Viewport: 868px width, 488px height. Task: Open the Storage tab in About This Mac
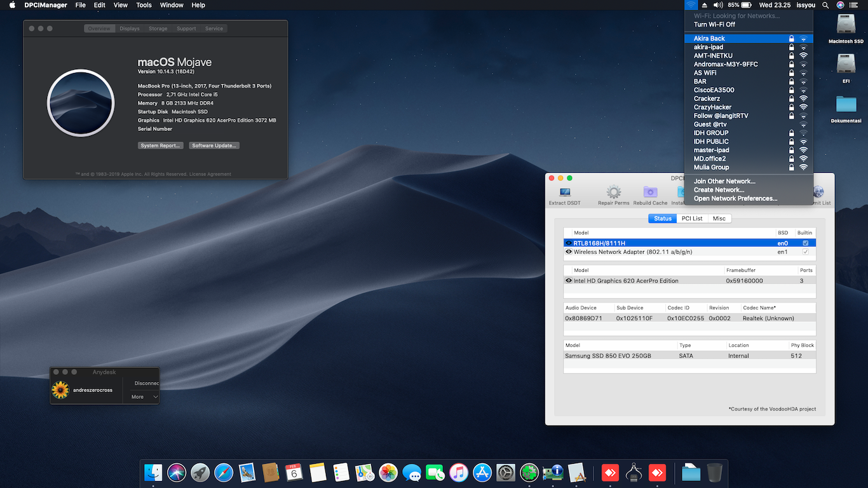coord(158,29)
